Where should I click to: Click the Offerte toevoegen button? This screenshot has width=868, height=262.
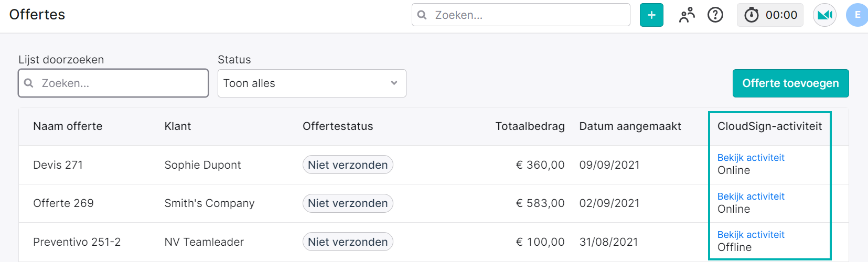790,83
